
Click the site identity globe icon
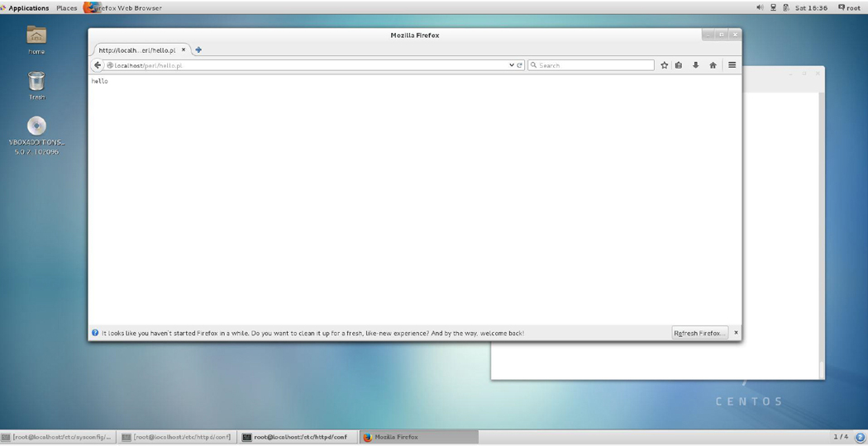110,65
